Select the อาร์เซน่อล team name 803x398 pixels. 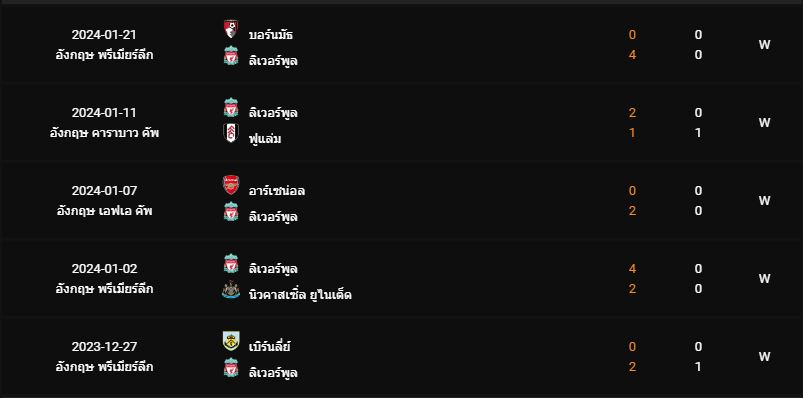point(277,191)
